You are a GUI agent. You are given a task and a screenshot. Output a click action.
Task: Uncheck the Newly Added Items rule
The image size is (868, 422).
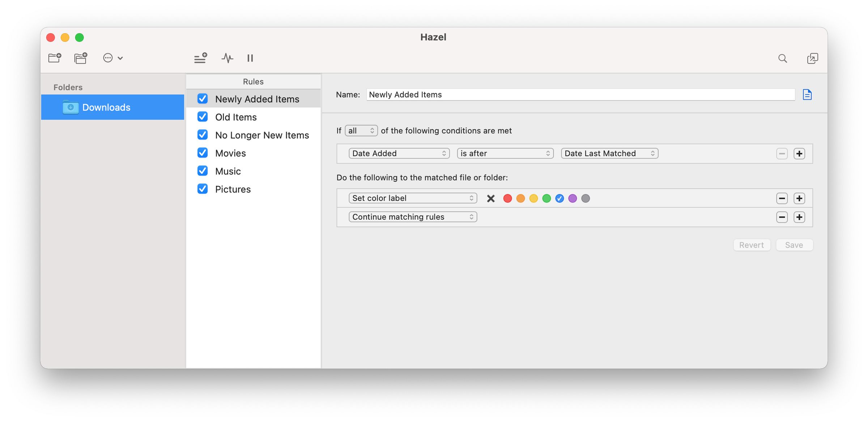[x=203, y=99]
